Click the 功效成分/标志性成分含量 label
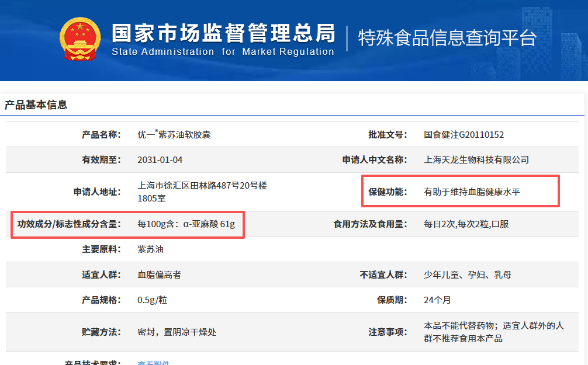Viewport: 588px width, 365px height. (69, 224)
